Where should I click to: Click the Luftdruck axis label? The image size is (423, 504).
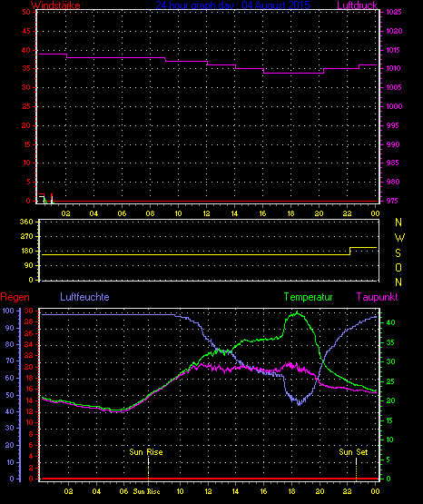pyautogui.click(x=357, y=5)
